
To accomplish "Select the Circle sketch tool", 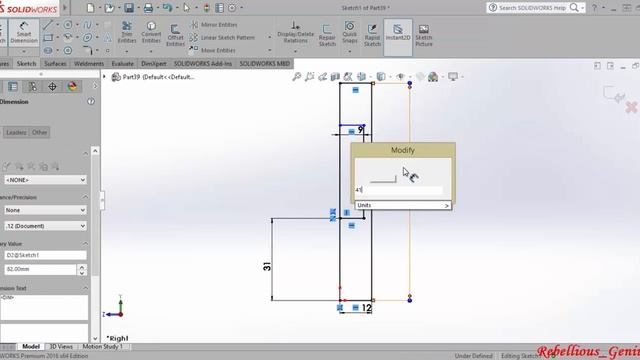I will (68, 25).
